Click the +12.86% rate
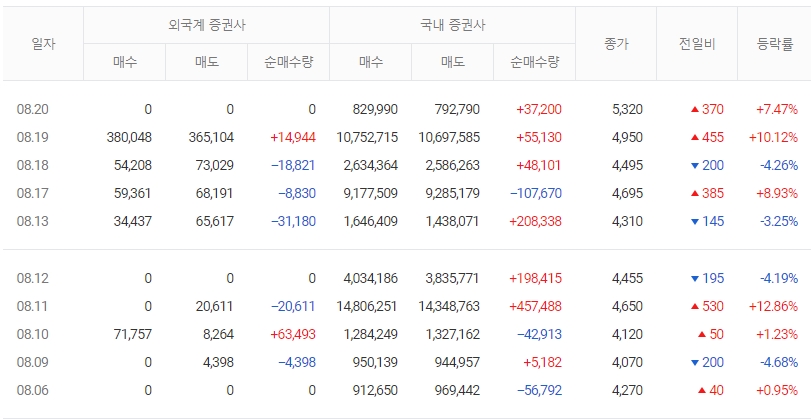 [x=773, y=306]
